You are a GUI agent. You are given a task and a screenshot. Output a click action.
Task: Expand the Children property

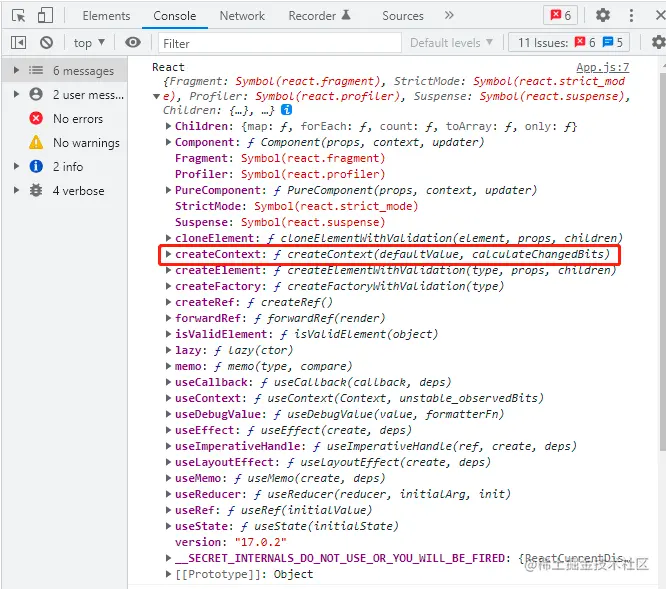[x=168, y=126]
